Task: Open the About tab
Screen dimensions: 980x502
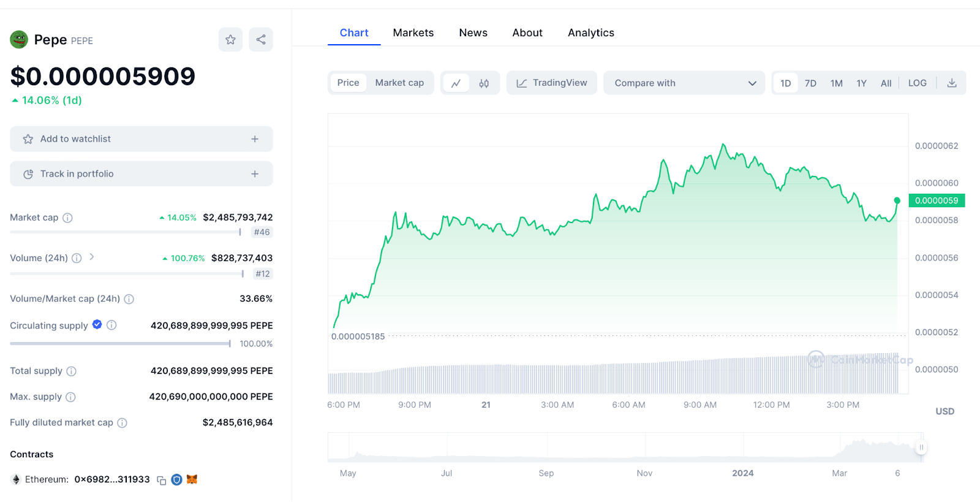Action: tap(527, 33)
